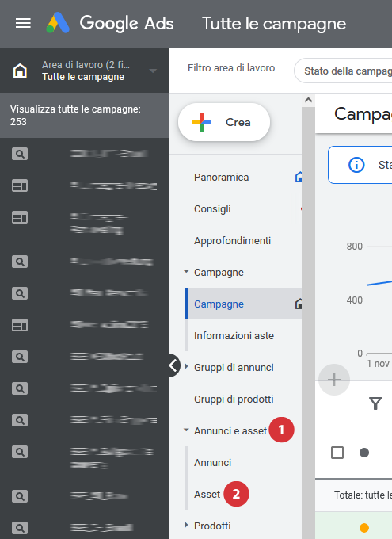Click the blue info icon
Viewport: 392px width, 539px height.
pos(356,165)
